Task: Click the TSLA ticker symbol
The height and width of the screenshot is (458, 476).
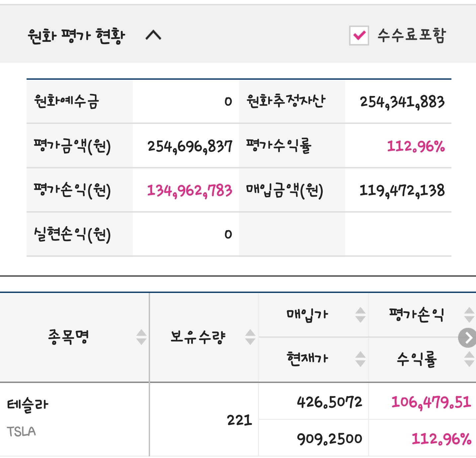Action: tap(21, 431)
